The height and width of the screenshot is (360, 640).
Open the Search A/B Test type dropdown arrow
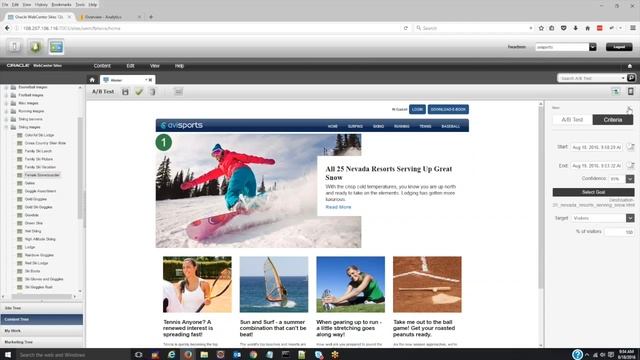click(623, 78)
